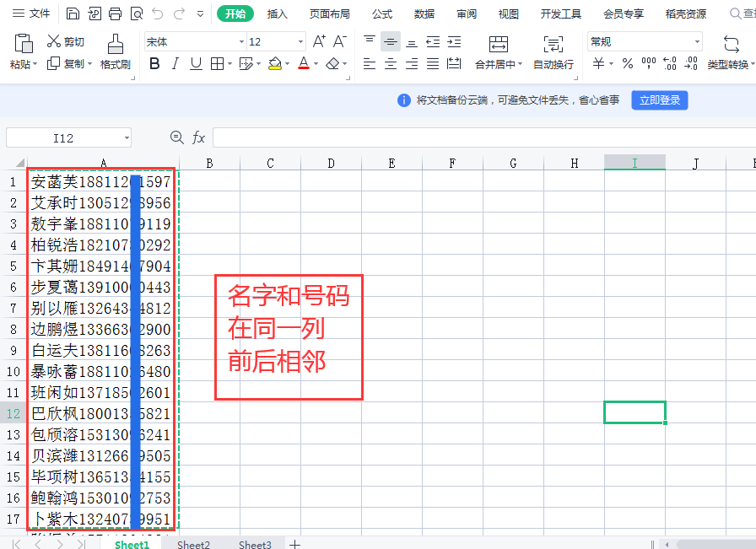Select column D header
This screenshot has width=756, height=549.
331,163
